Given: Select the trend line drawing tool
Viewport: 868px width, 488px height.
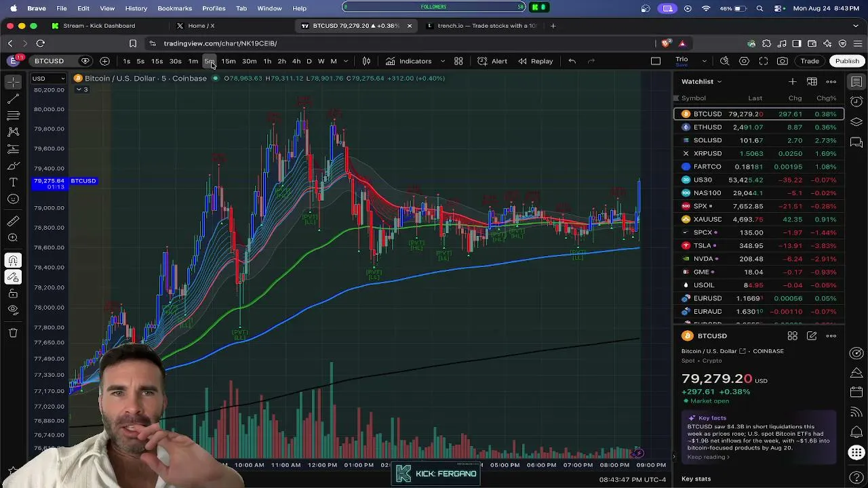Looking at the screenshot, I should 13,99.
